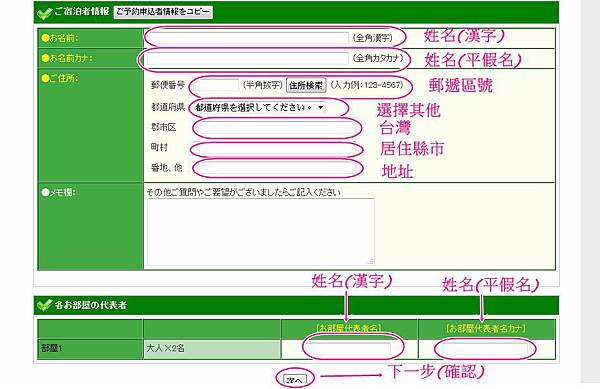The image size is (600, 389).
Task: Click the 住所検索 button
Action: pos(306,85)
